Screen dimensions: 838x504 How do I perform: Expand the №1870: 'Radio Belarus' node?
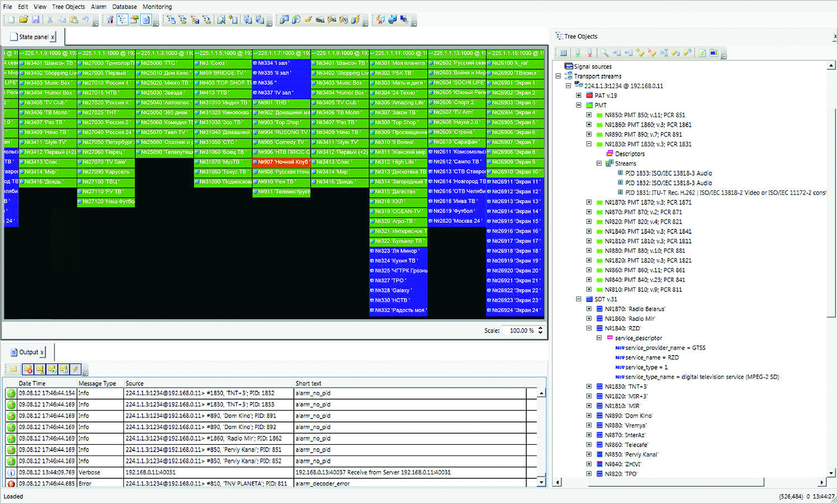point(589,309)
